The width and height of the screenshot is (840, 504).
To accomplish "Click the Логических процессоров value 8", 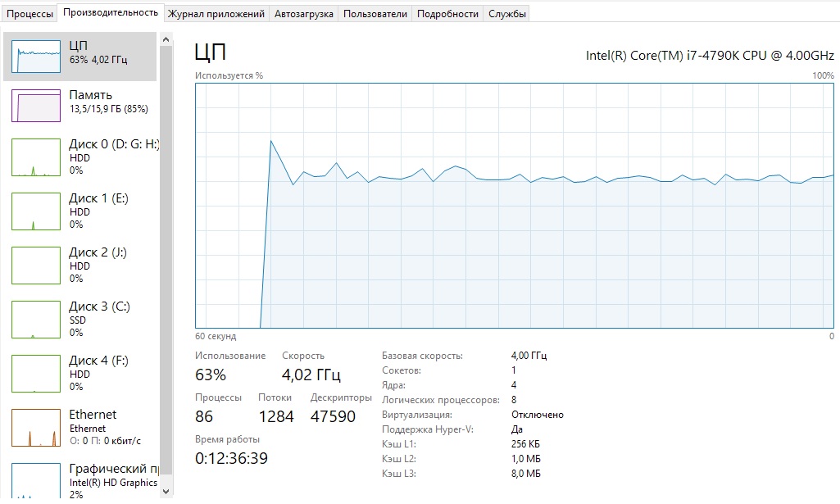I will pos(514,400).
